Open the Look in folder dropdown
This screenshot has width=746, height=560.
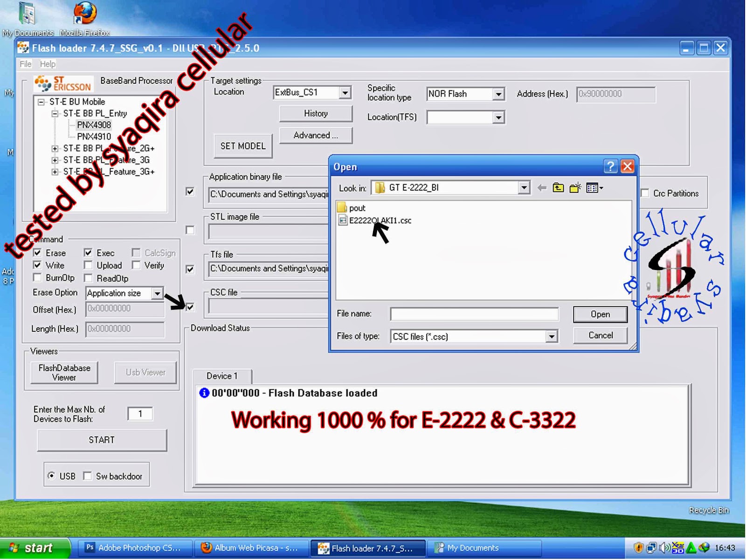tap(524, 187)
